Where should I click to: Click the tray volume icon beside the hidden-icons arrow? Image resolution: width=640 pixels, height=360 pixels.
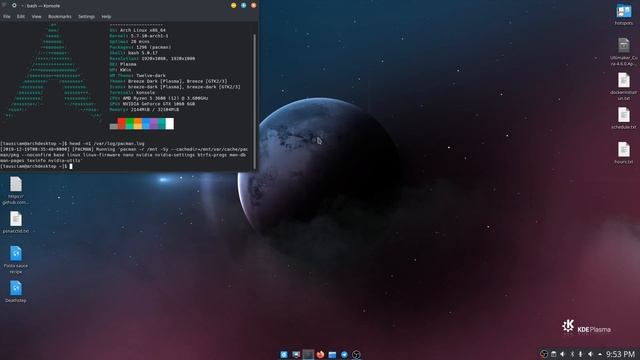pos(590,354)
